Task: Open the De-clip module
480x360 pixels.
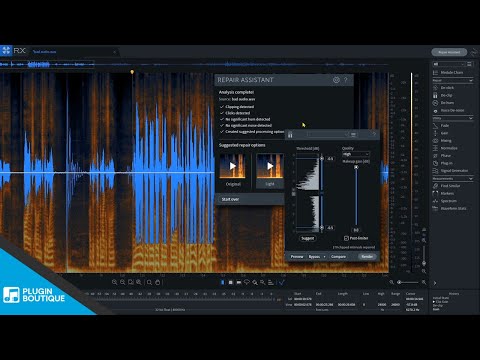Action: click(x=446, y=95)
